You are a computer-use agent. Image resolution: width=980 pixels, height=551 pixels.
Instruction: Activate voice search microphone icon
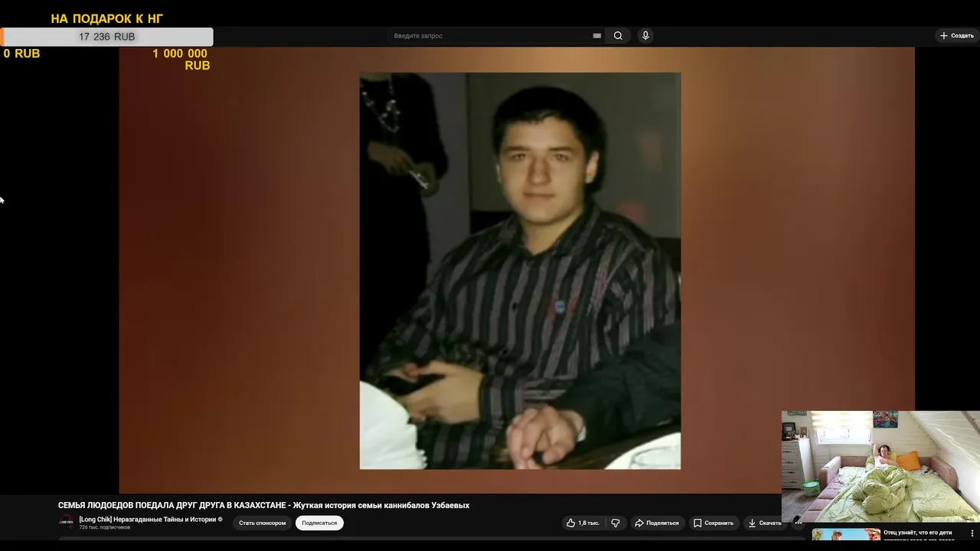645,36
